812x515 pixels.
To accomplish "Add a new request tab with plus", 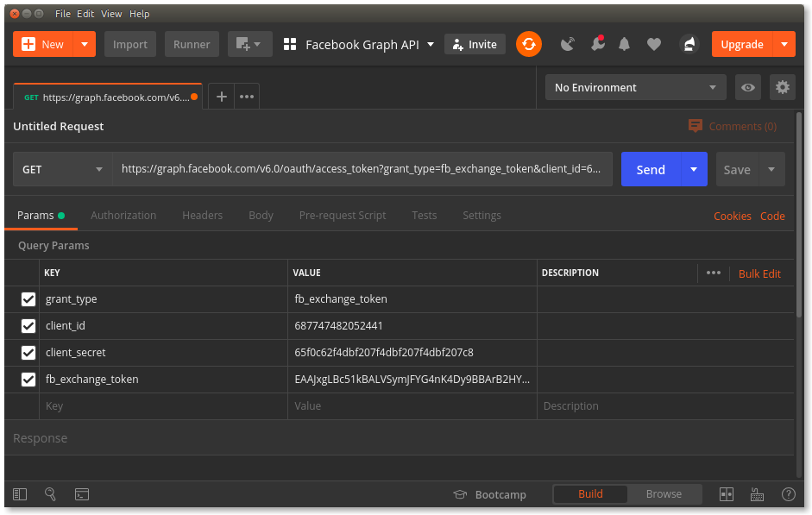I will (222, 97).
